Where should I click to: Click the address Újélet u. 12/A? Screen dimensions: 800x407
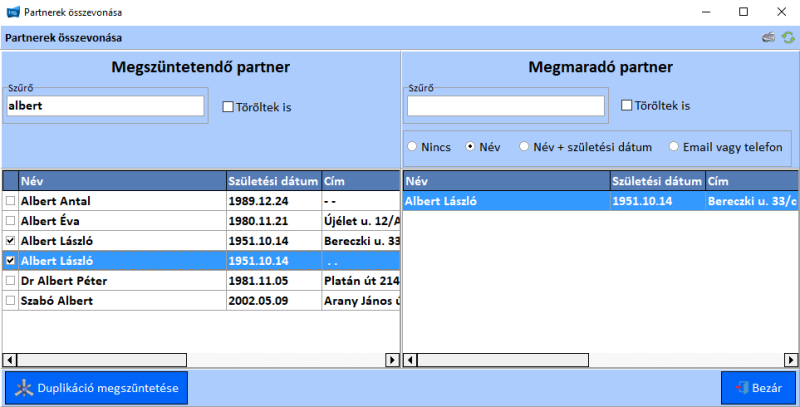point(361,221)
